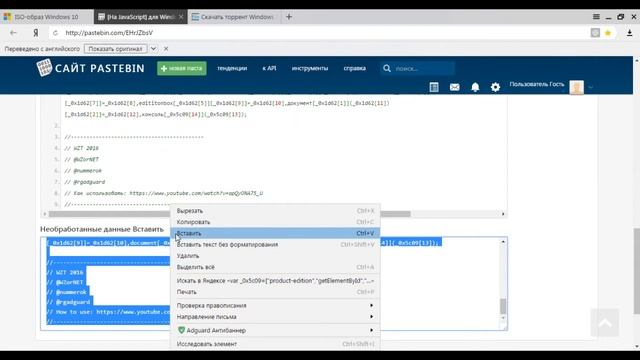This screenshot has height=360, width=640.
Task: Click the code box horizontal scrollbar
Action: tap(229, 214)
